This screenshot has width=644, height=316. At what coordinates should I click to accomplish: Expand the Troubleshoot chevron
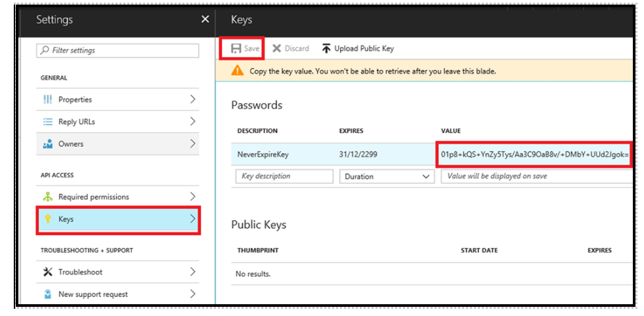coord(192,271)
